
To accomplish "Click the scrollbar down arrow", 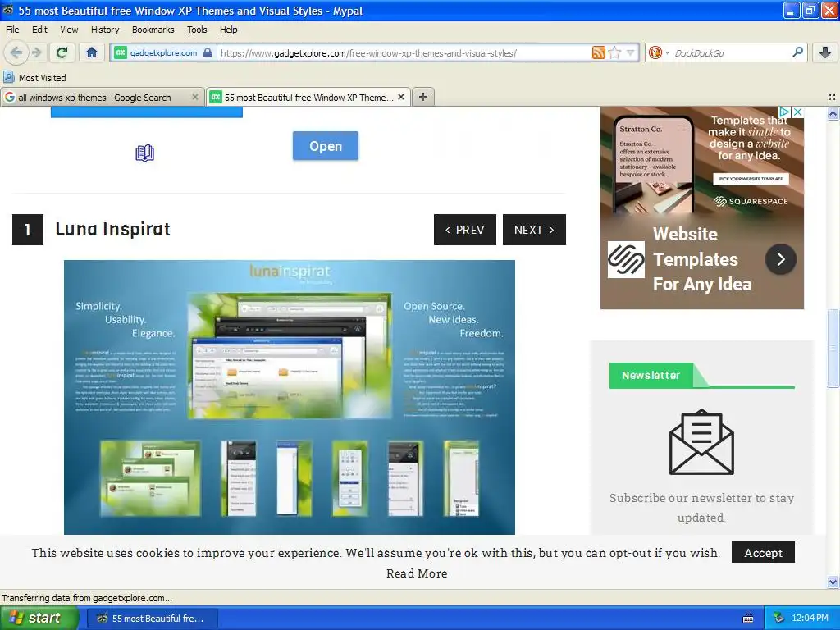I will point(833,582).
